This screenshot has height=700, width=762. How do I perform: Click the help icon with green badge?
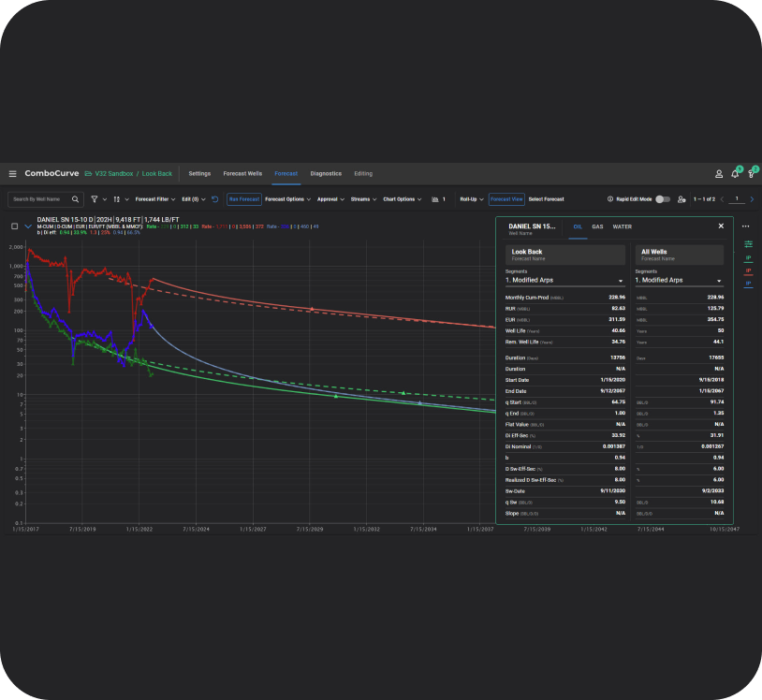(752, 174)
